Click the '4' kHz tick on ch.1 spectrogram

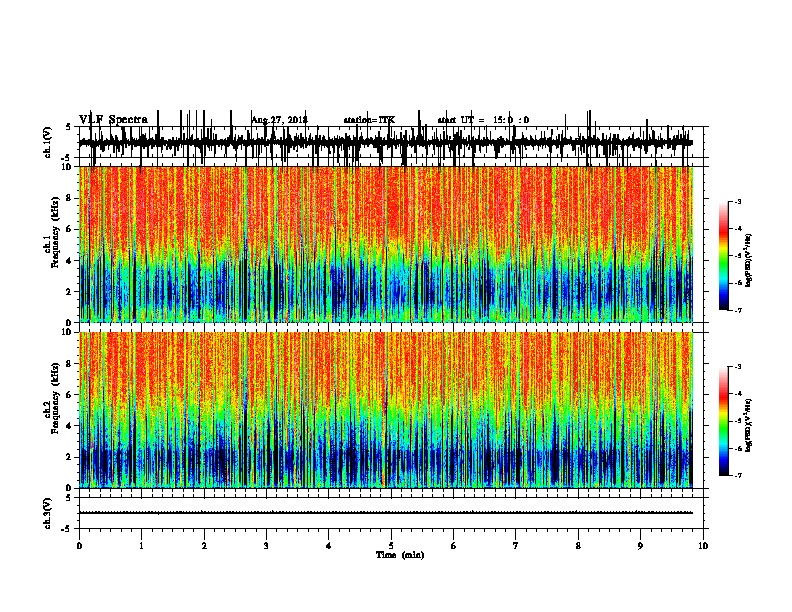tap(70, 260)
